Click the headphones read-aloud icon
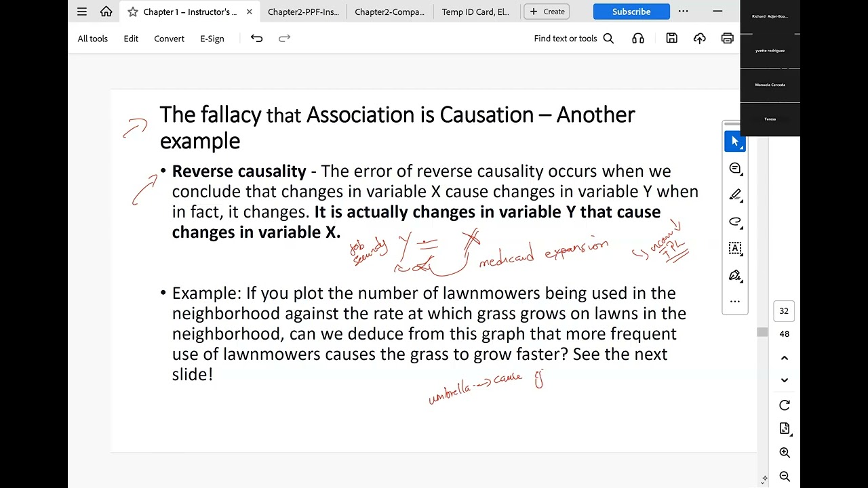This screenshot has height=488, width=868. [638, 39]
